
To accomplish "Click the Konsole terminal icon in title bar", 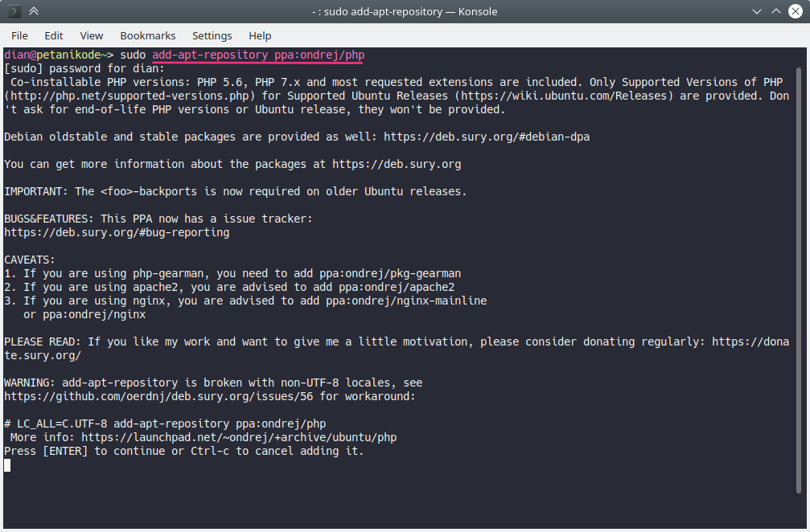I will (14, 11).
